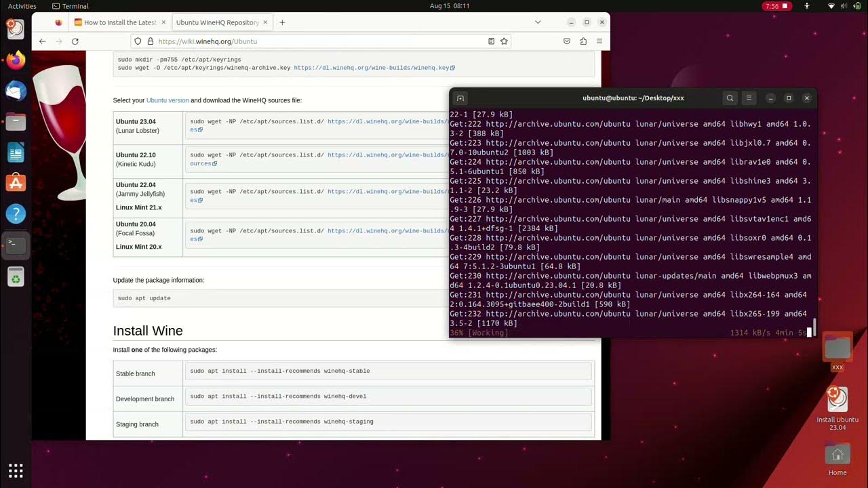
Task: Open the Help icon in the dock
Action: coord(16,214)
